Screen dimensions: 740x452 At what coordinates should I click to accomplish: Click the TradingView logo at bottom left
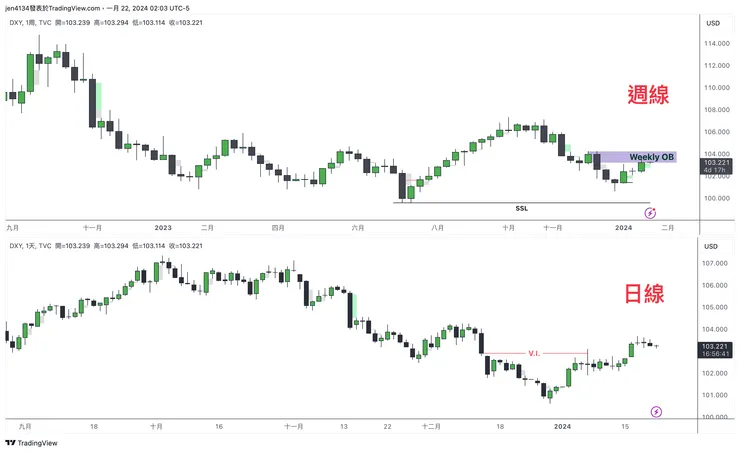[31, 443]
